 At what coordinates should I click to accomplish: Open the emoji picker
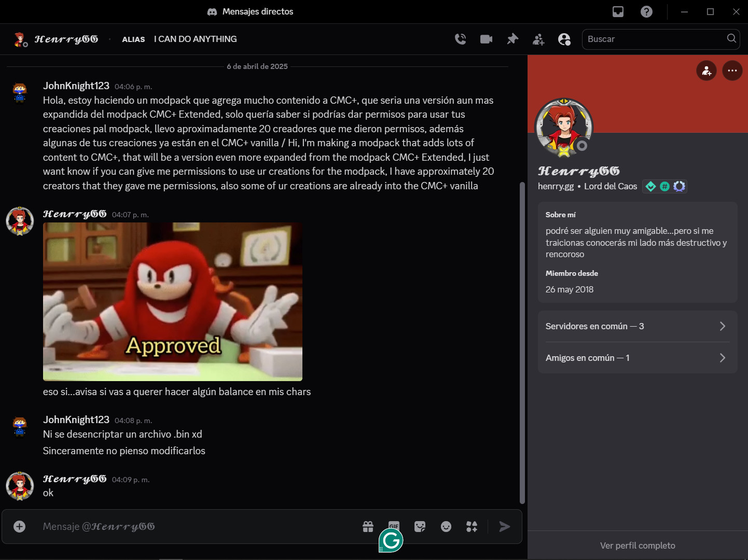[446, 527]
